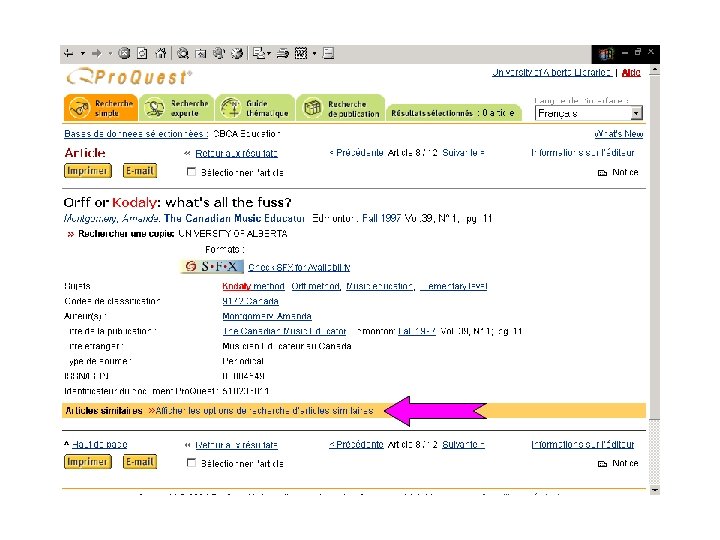The width and height of the screenshot is (720, 540).
Task: Click the top Informations sur l'éditeur link
Action: tap(583, 153)
